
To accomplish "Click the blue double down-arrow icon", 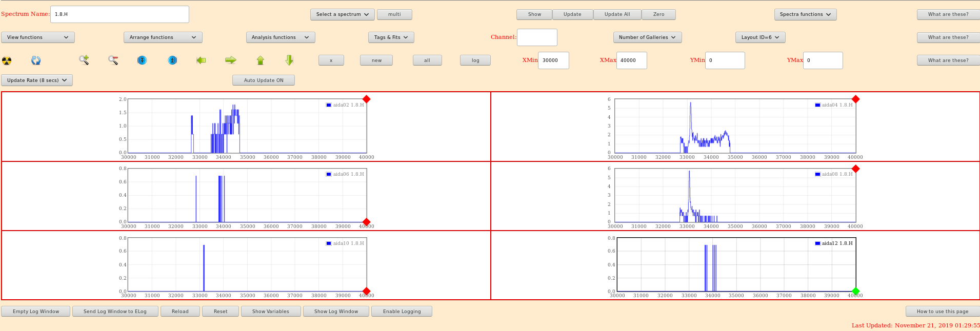I will (x=142, y=60).
